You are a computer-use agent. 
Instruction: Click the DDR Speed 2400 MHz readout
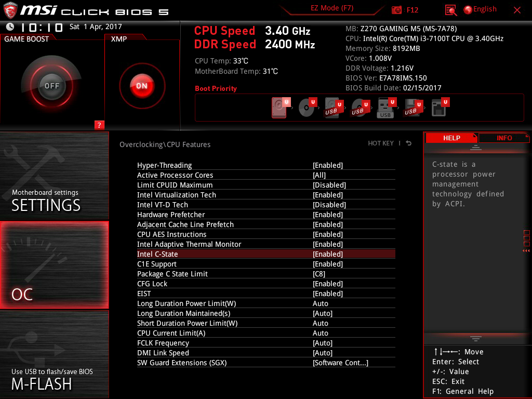click(x=255, y=44)
